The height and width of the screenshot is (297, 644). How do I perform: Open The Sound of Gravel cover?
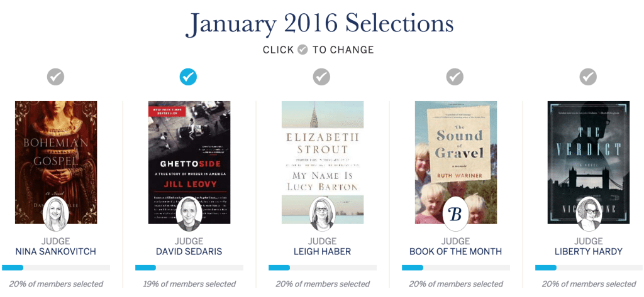click(x=456, y=163)
